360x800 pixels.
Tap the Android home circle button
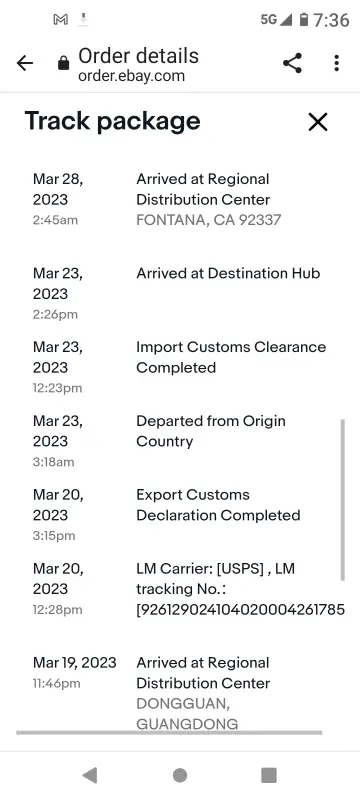click(179, 776)
